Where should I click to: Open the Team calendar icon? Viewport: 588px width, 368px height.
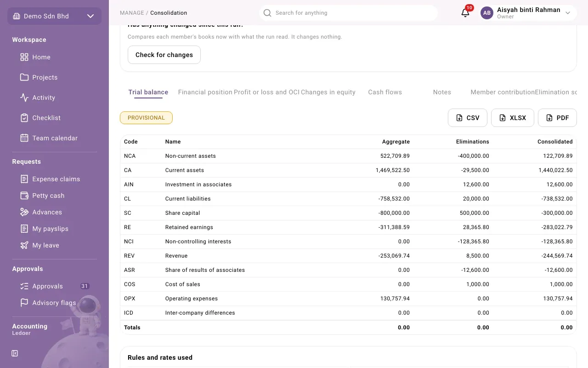pos(24,138)
